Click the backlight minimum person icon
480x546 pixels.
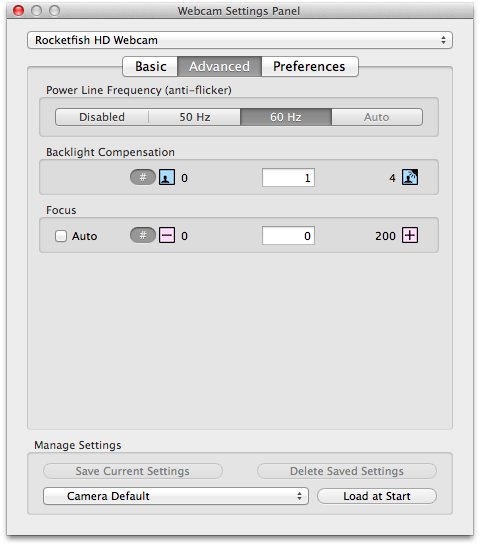167,177
